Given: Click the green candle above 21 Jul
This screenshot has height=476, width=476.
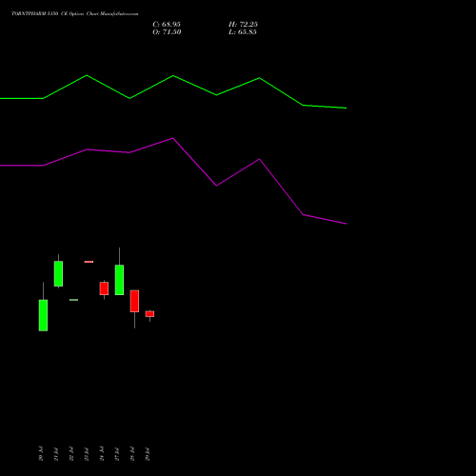Looking at the screenshot, I should 58,273.
